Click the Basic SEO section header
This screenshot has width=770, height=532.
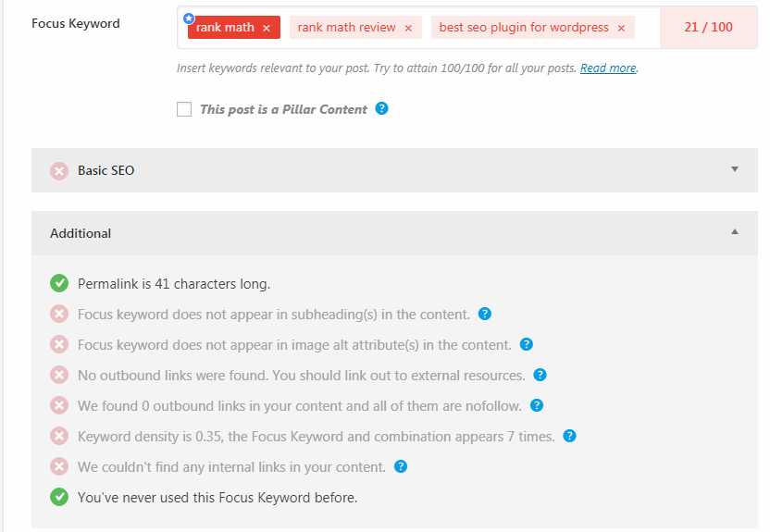394,170
